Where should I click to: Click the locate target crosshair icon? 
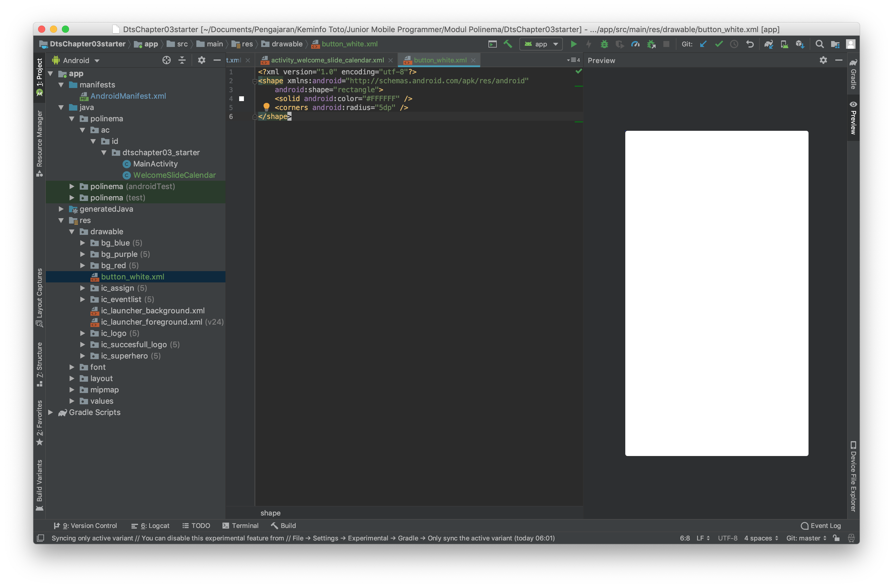click(167, 60)
